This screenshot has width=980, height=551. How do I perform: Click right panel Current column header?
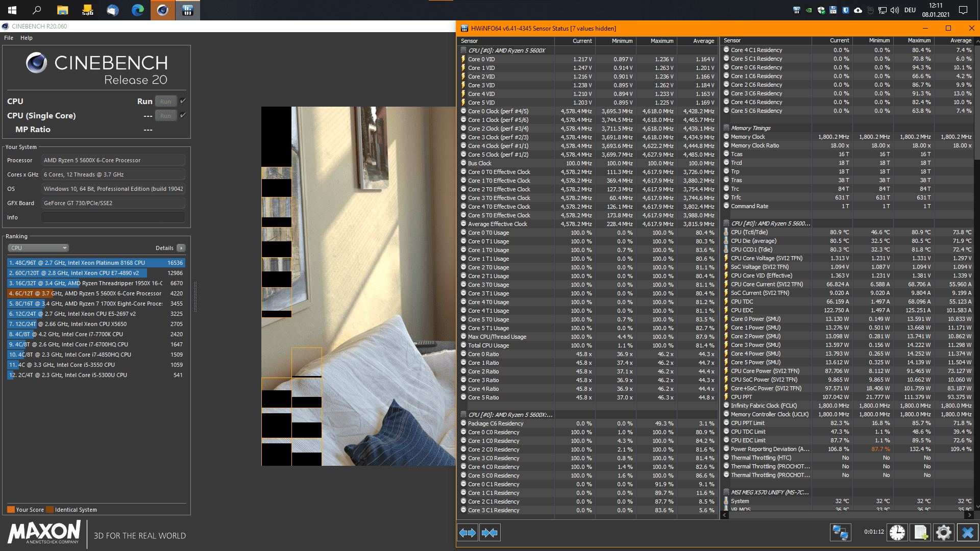click(x=832, y=41)
